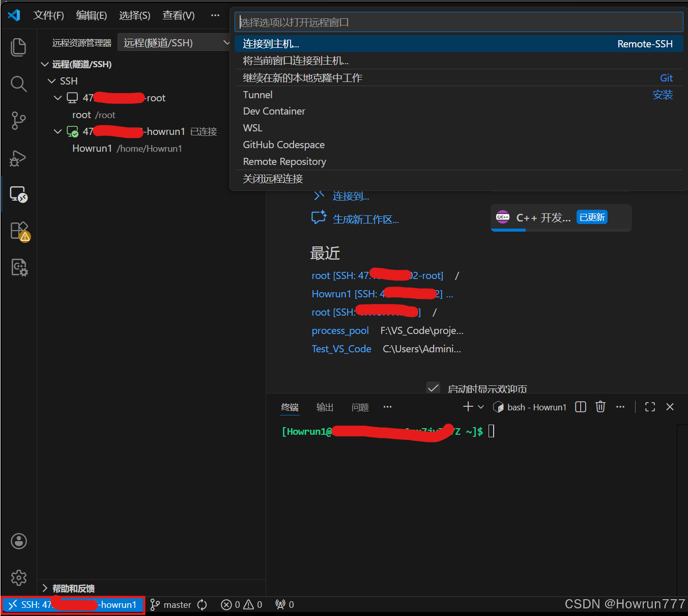Click the bash - Howrun1 terminal label

pos(530,407)
